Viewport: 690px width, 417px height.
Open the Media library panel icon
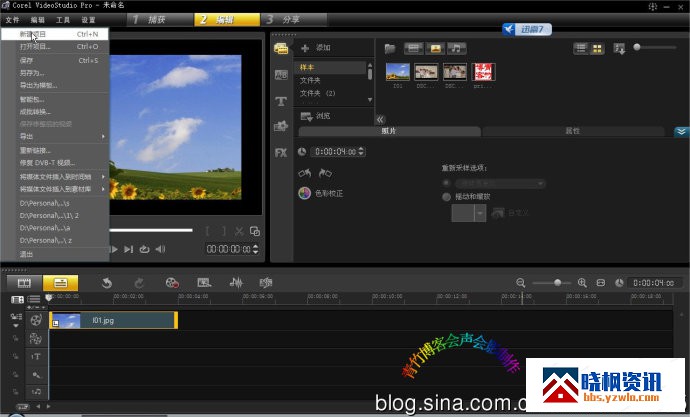tap(281, 48)
